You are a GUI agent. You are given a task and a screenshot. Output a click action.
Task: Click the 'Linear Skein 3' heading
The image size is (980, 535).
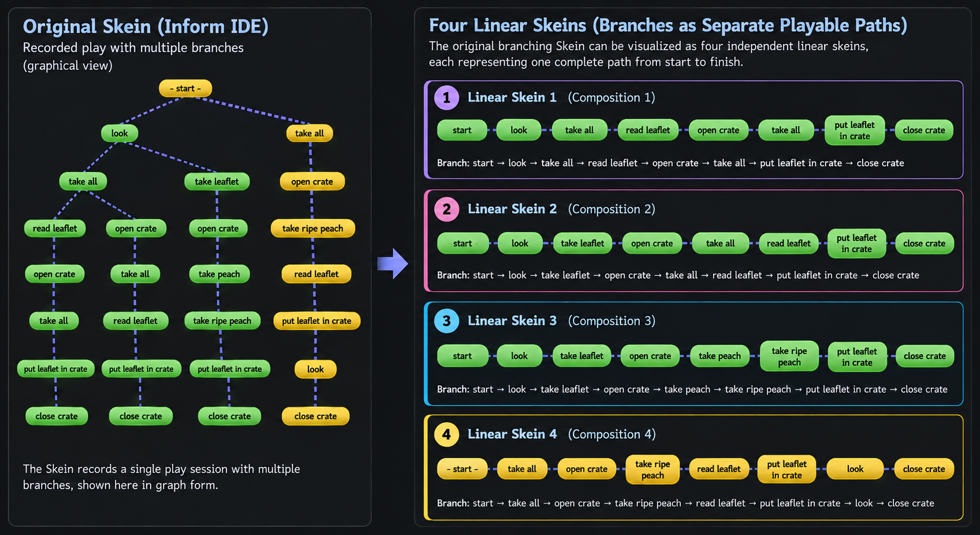[x=512, y=321]
